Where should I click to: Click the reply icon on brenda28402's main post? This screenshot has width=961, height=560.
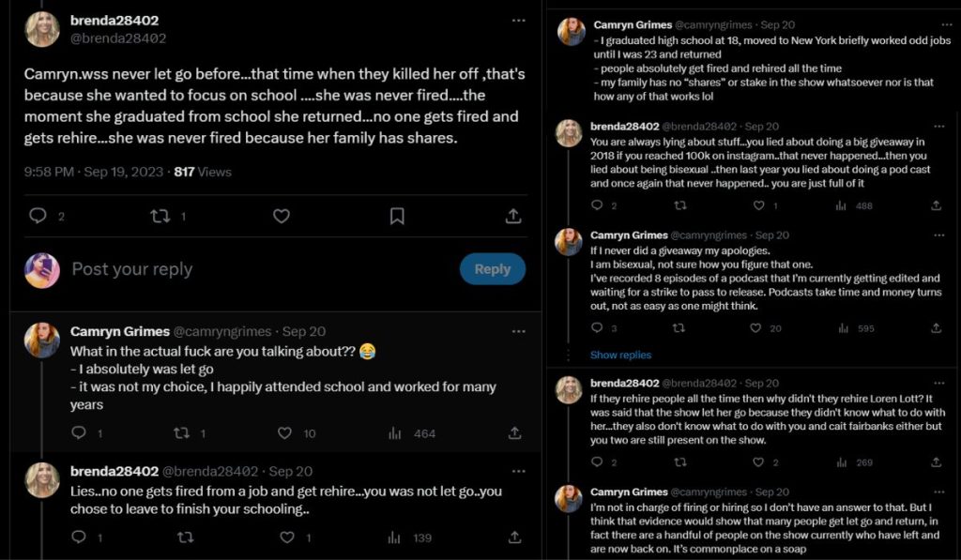point(38,216)
